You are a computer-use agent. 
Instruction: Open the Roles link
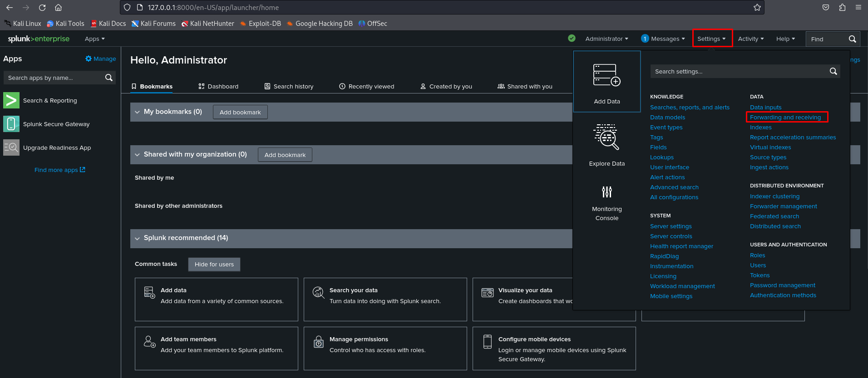[x=757, y=255]
